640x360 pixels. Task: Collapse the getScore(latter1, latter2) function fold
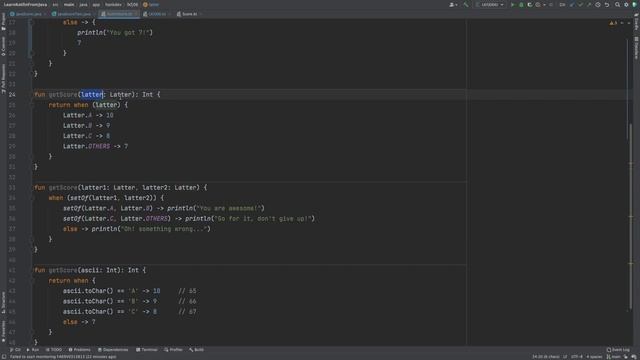31,187
